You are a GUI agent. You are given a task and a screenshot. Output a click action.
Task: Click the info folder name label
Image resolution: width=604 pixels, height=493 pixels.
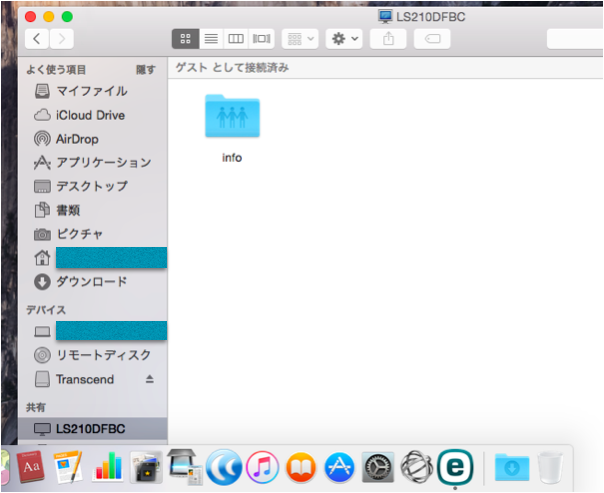tap(232, 158)
